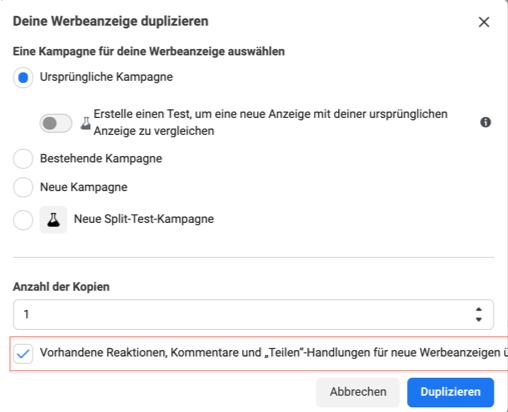Click the Abbrechen button
Image resolution: width=508 pixels, height=412 pixels.
pyautogui.click(x=358, y=392)
